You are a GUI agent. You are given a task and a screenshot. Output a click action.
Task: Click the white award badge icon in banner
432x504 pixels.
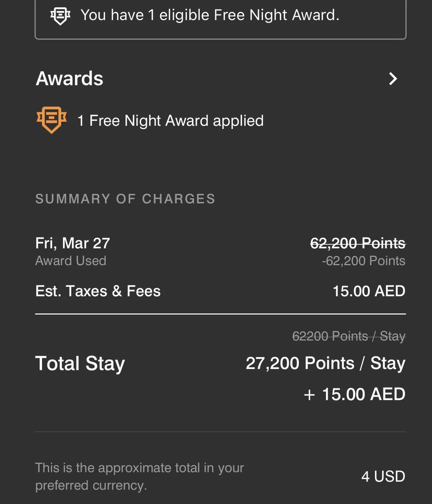click(x=60, y=16)
